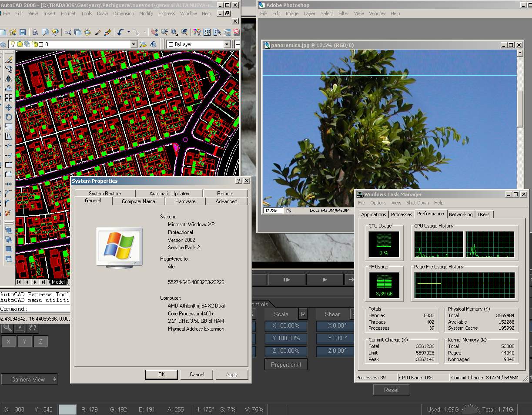This screenshot has width=532, height=415.
Task: Open the Camera View dropdown
Action: tap(29, 379)
